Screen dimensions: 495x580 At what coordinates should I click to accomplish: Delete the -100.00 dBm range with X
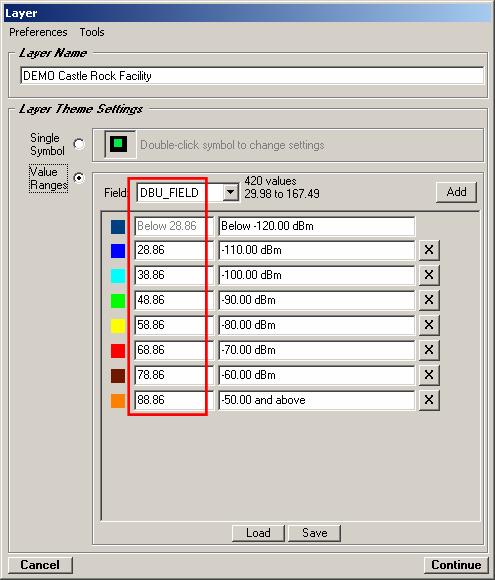[429, 275]
